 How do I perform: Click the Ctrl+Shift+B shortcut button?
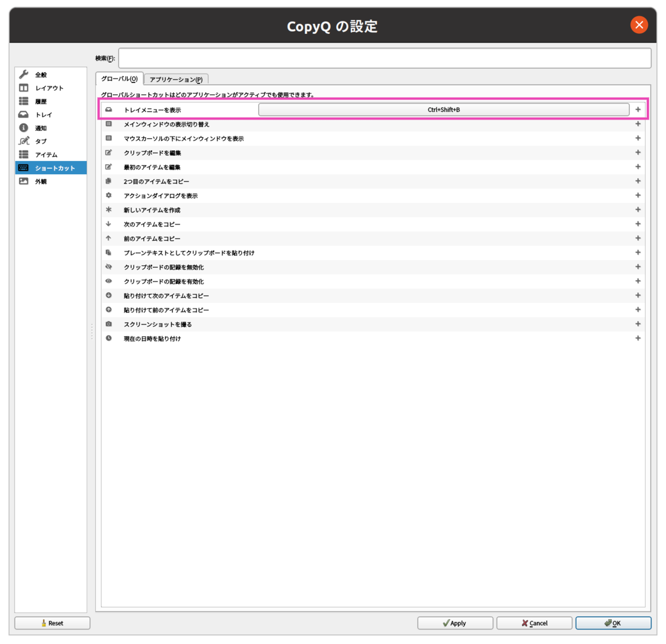pyautogui.click(x=443, y=110)
